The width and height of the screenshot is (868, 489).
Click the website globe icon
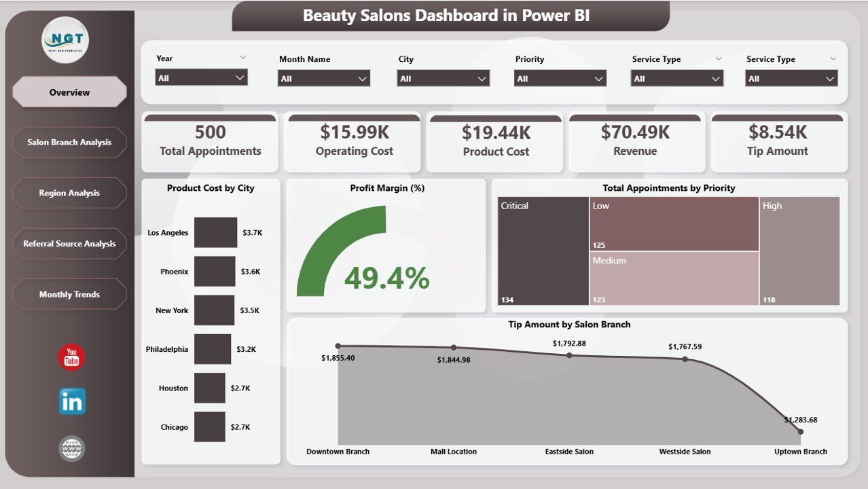(x=71, y=448)
